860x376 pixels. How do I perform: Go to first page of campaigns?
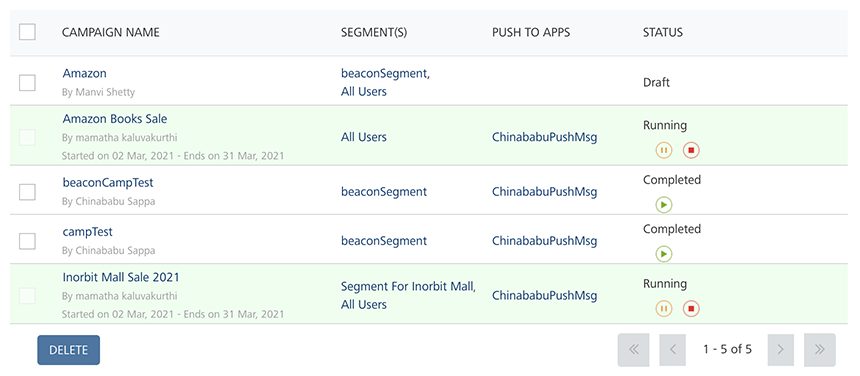coord(633,350)
